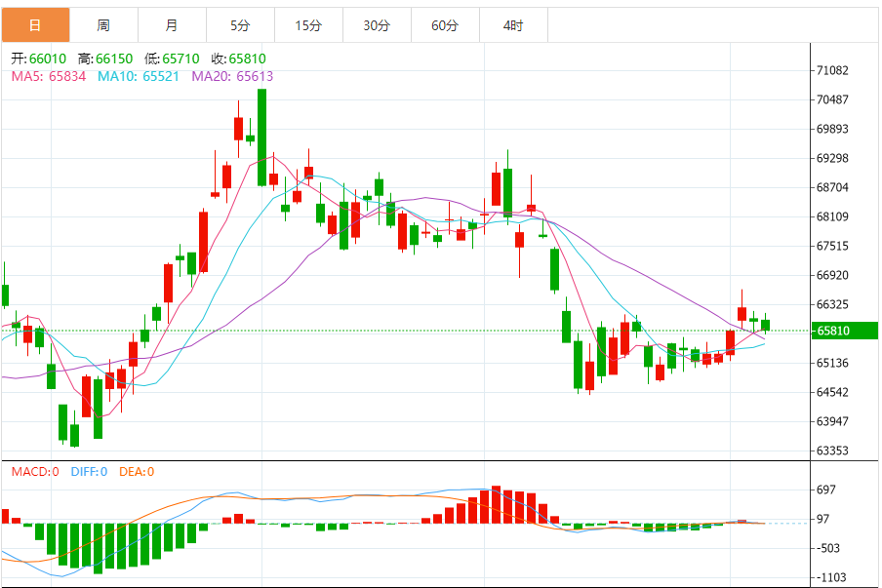
Task: Click the 63947 price axis label
Action: tap(832, 421)
